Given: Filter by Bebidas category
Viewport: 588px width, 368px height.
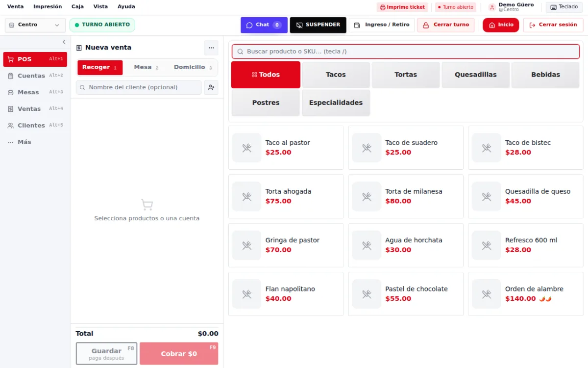Looking at the screenshot, I should click(545, 75).
